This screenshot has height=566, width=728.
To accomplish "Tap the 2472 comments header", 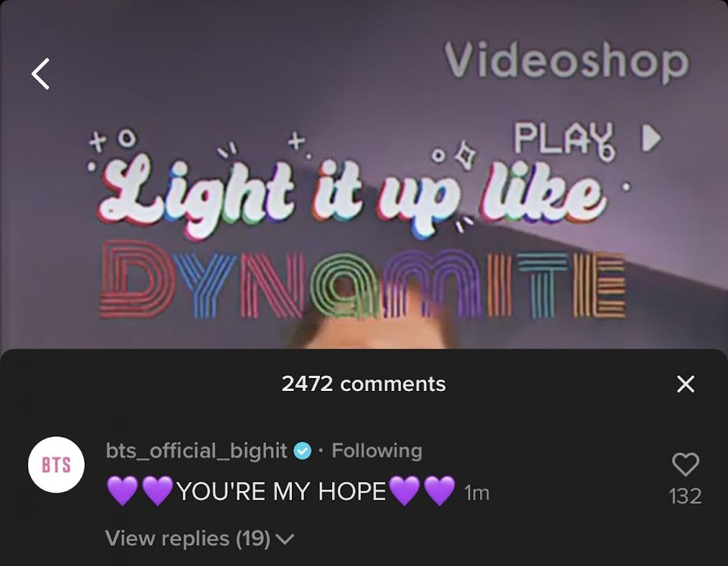I will point(363,383).
